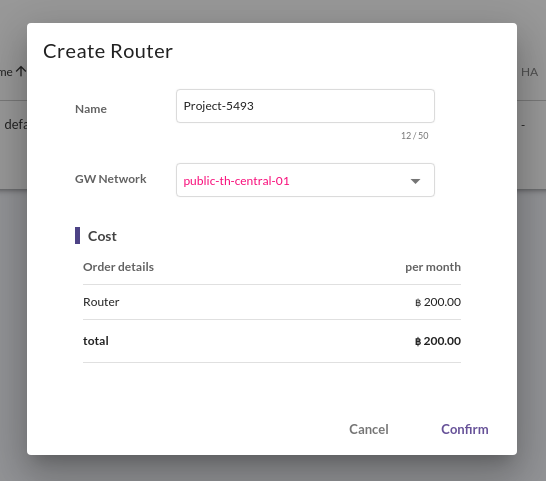Select the public-th-central-01 network value
Viewport: 546px width, 481px height.
[236, 181]
